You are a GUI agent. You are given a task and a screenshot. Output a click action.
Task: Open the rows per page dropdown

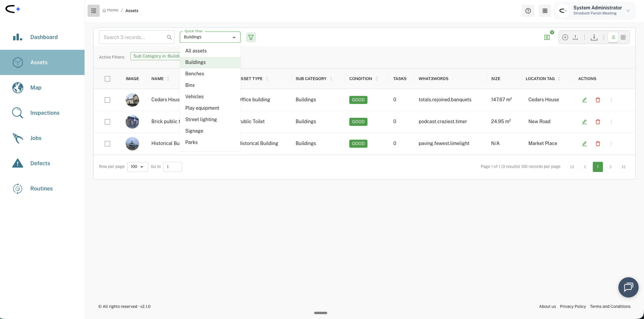137,167
